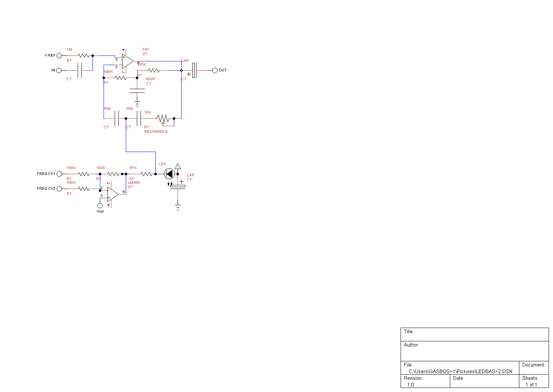Select the FREQ CV1 input terminal

pyautogui.click(x=59, y=174)
